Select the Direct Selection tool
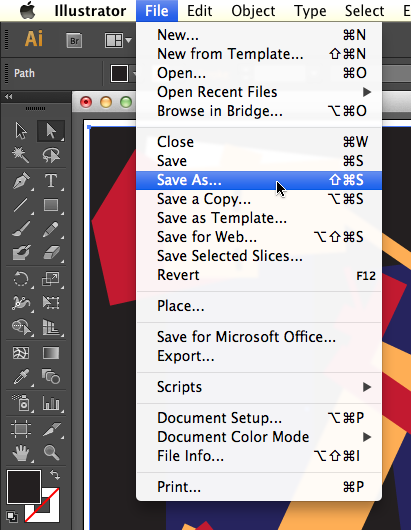Viewport: 411px width, 530px height. 51,131
